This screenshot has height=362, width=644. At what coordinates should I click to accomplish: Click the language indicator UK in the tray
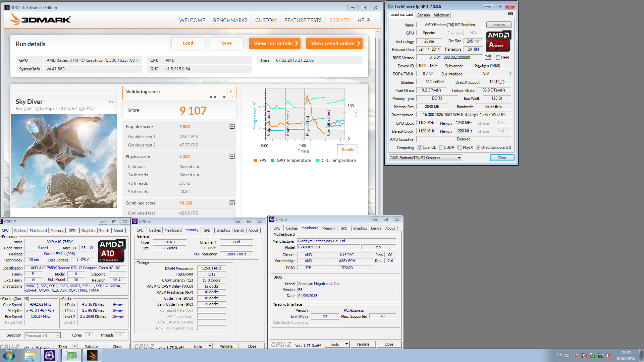pos(559,355)
